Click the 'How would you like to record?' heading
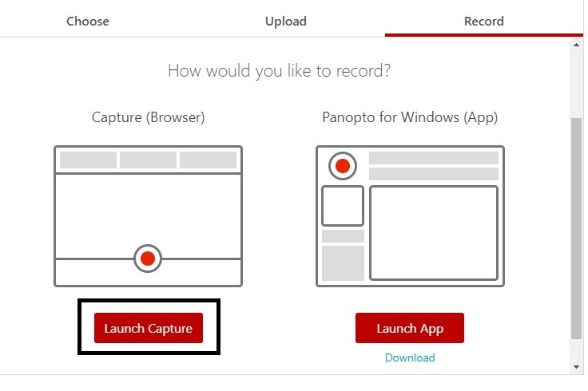 [x=279, y=71]
